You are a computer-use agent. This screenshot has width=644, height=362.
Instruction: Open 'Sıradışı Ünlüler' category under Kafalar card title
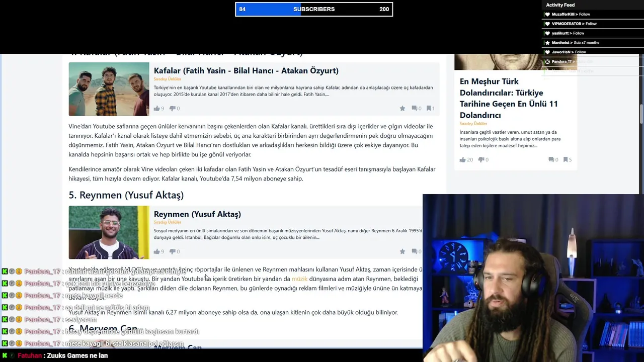168,79
